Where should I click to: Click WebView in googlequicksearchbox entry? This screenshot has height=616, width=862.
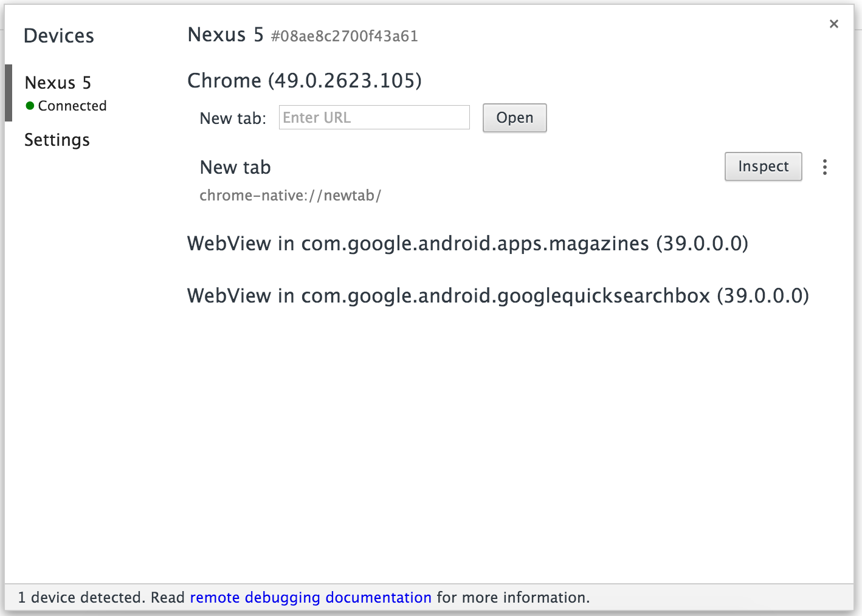498,296
